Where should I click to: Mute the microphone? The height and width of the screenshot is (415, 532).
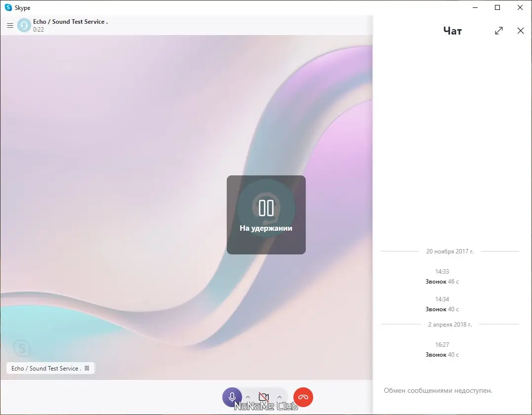(x=232, y=397)
